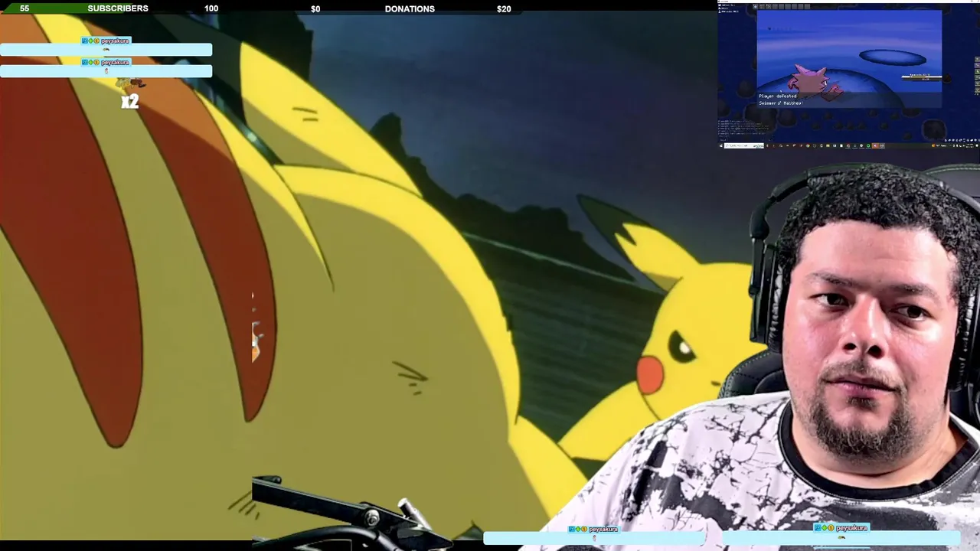The height and width of the screenshot is (551, 980).
Task: Click upper peysakura username in top-left chat
Action: pyautogui.click(x=115, y=41)
